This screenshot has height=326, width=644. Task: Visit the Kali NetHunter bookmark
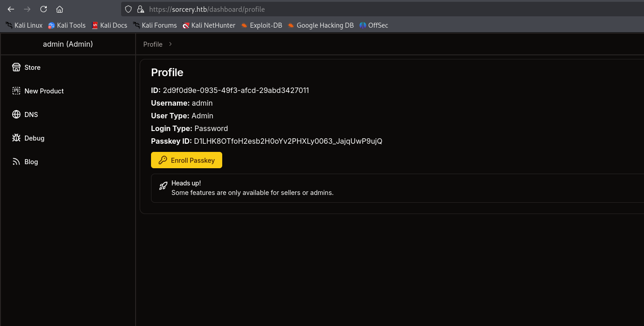tap(209, 25)
